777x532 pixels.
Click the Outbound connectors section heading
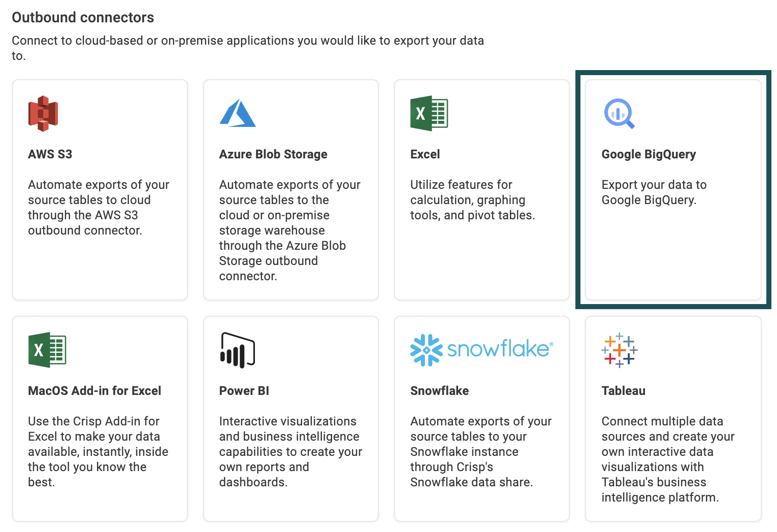coord(83,17)
